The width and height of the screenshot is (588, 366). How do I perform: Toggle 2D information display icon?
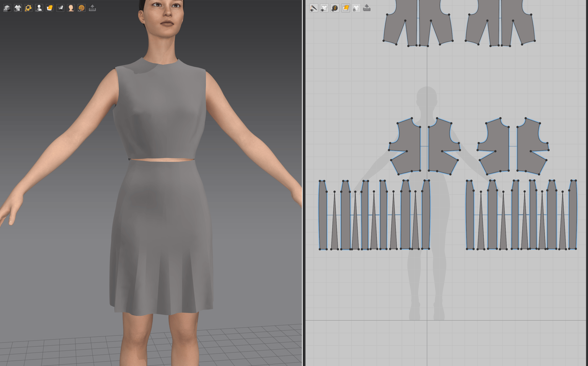pos(335,8)
